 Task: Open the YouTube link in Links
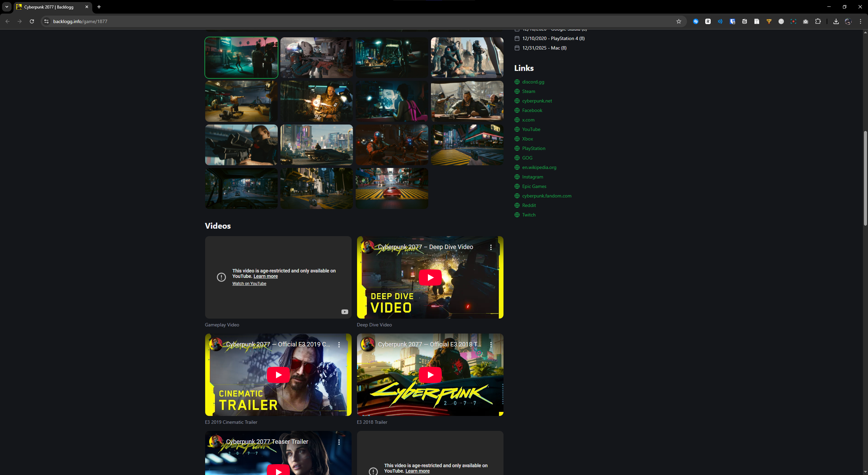click(x=531, y=129)
